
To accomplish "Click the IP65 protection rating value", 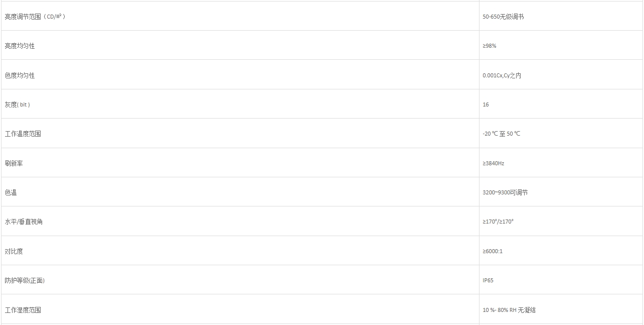I will (x=488, y=280).
